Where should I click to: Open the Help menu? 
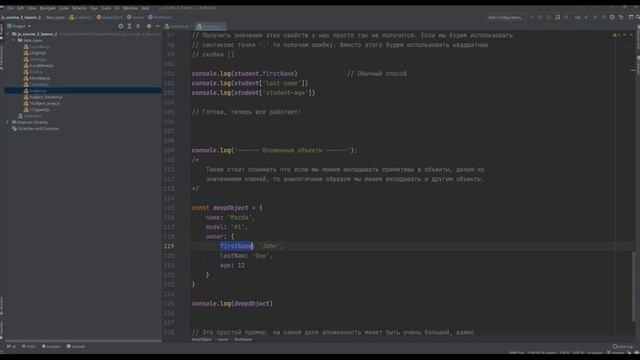tap(145, 8)
